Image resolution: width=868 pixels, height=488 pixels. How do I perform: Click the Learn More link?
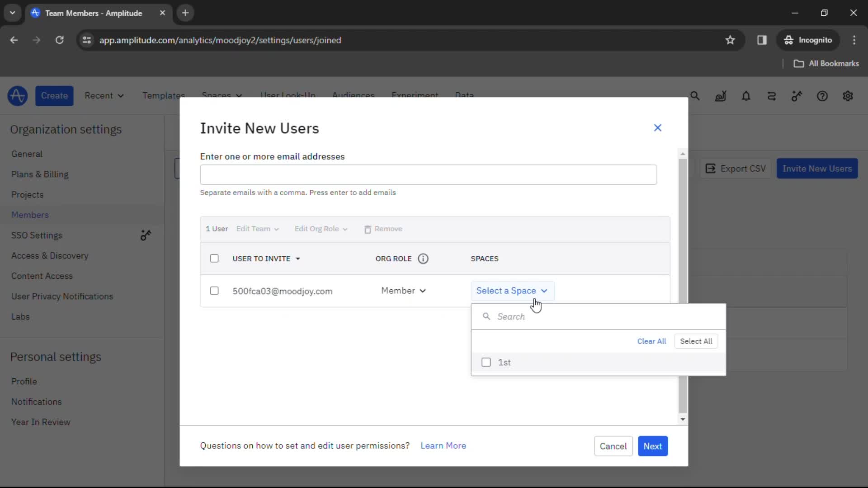click(443, 446)
